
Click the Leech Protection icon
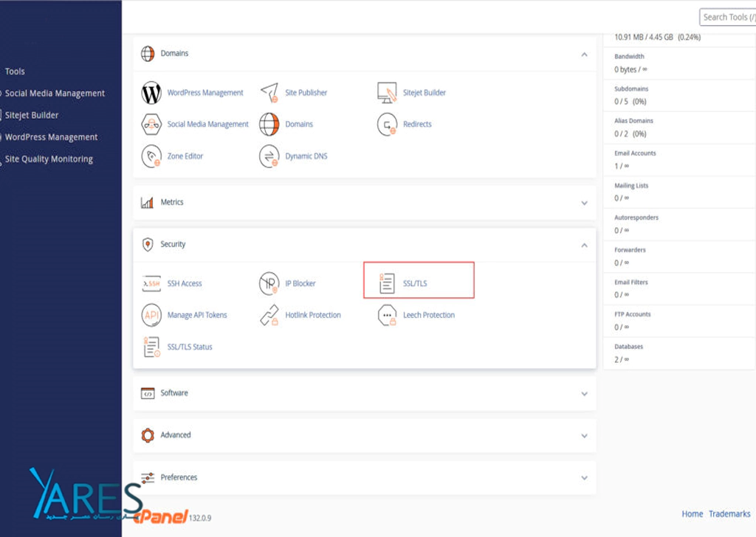pos(387,315)
